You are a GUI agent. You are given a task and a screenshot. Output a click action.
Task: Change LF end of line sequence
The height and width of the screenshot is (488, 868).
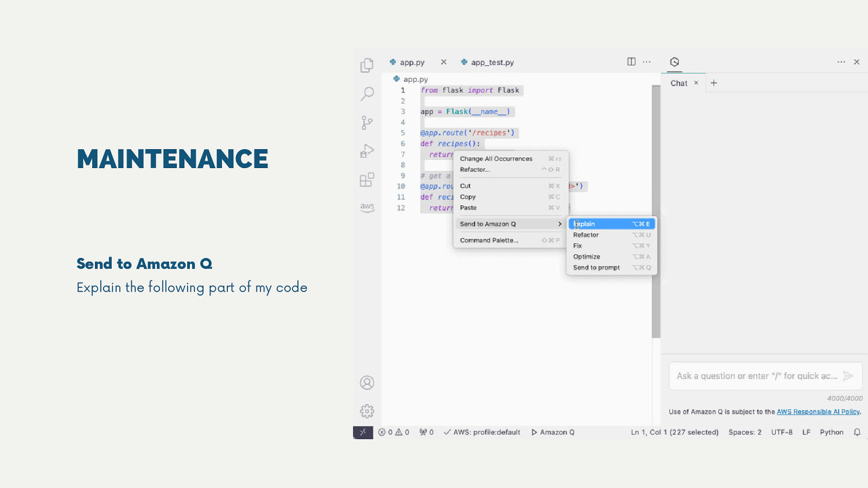point(806,432)
